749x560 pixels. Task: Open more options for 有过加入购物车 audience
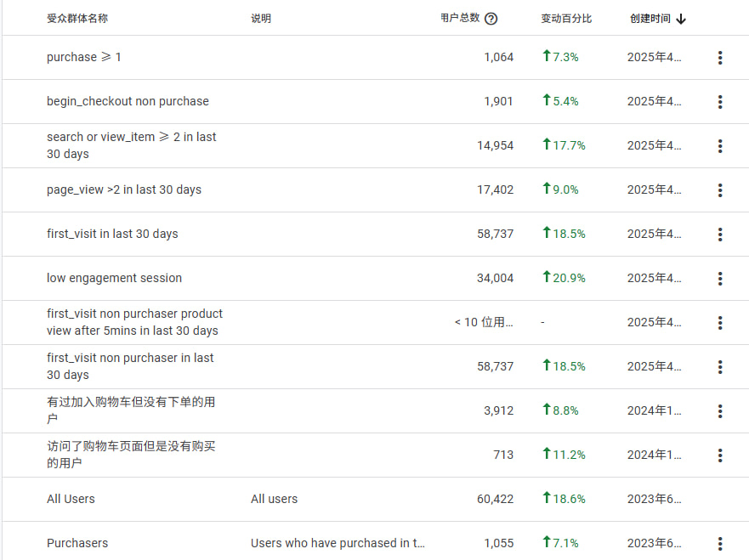[720, 411]
